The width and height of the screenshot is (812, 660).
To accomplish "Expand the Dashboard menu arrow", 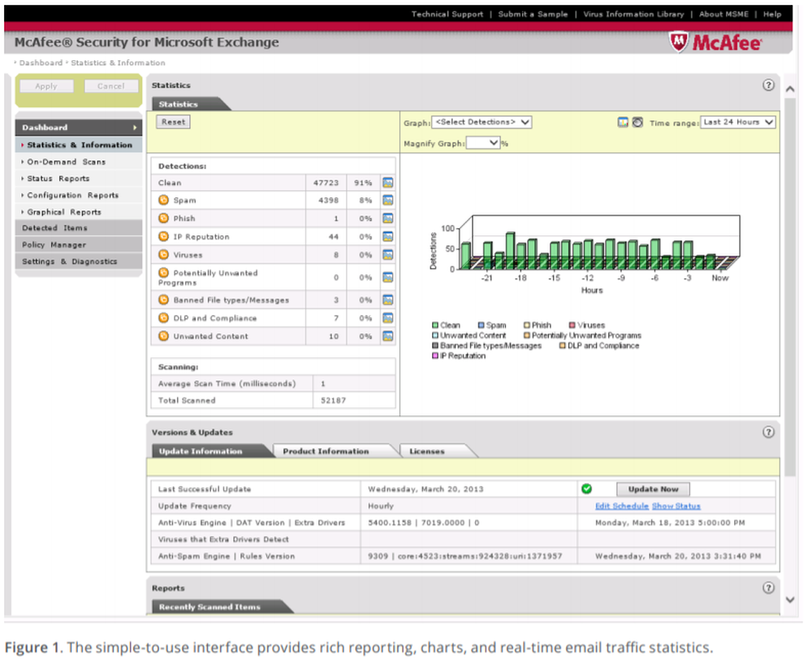I will pos(135,127).
